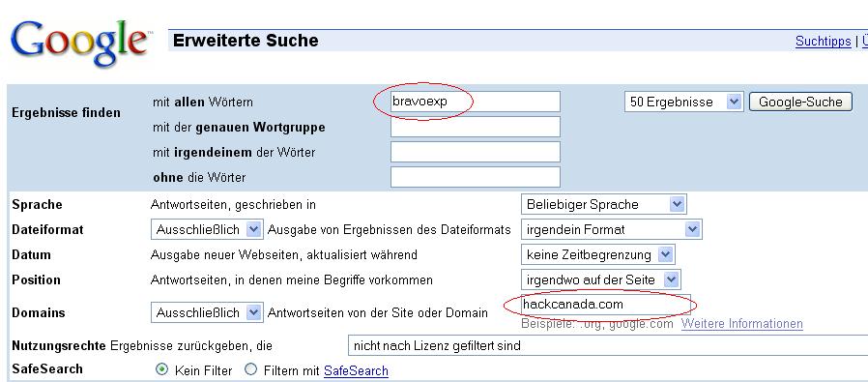Click the Google-Suche button
Image resolution: width=868 pixels, height=382 pixels.
click(800, 102)
